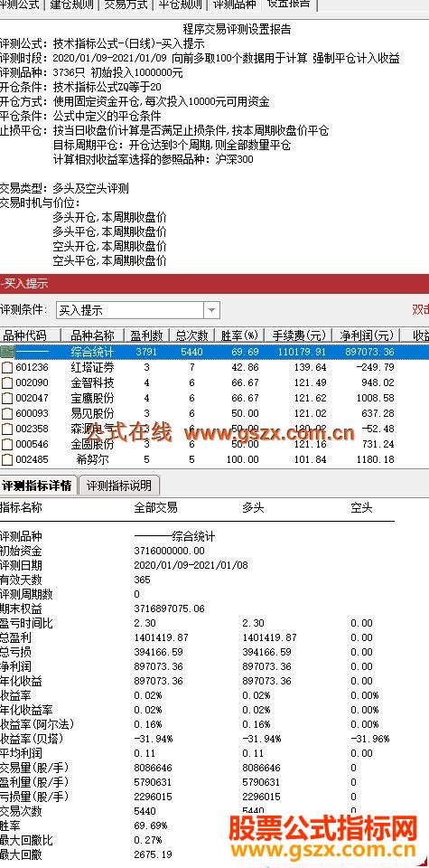This screenshot has width=429, height=868.
Task: Click the file icon beside 002358
Action: (x=6, y=429)
